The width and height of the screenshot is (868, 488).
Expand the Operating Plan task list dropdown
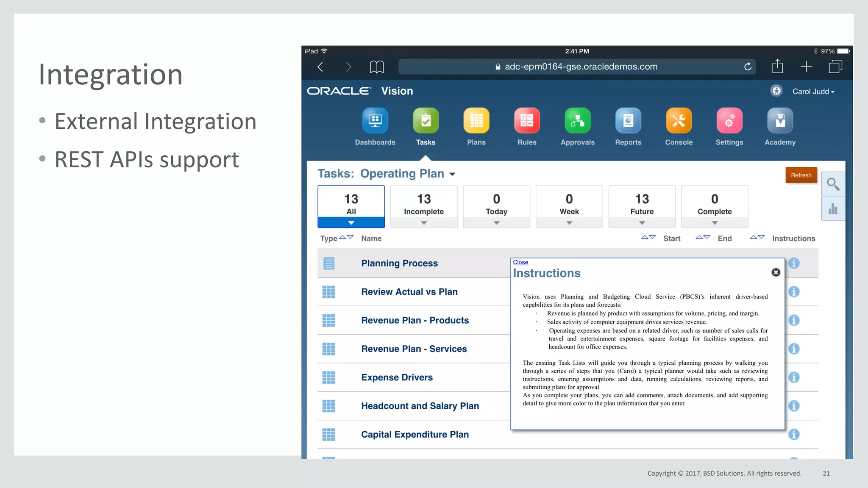[x=452, y=175]
